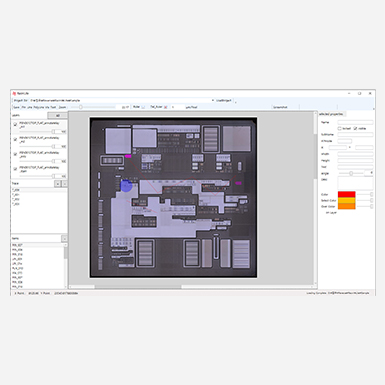The width and height of the screenshot is (385, 385).
Task: Click the magenta marker below top-left pad
Action: tap(128, 156)
